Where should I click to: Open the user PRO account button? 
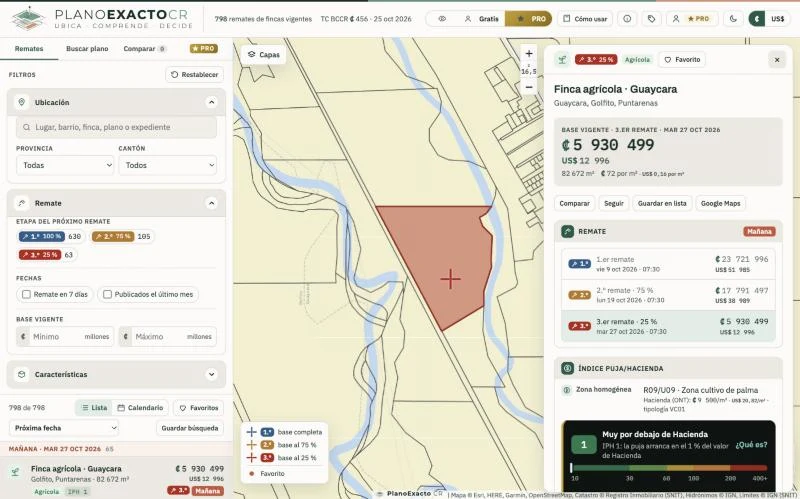coord(692,19)
